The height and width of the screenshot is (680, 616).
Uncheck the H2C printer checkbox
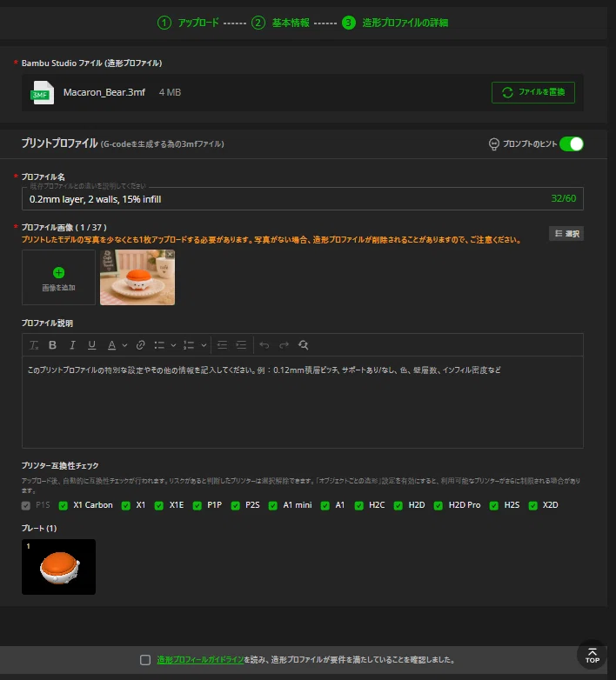click(x=358, y=506)
